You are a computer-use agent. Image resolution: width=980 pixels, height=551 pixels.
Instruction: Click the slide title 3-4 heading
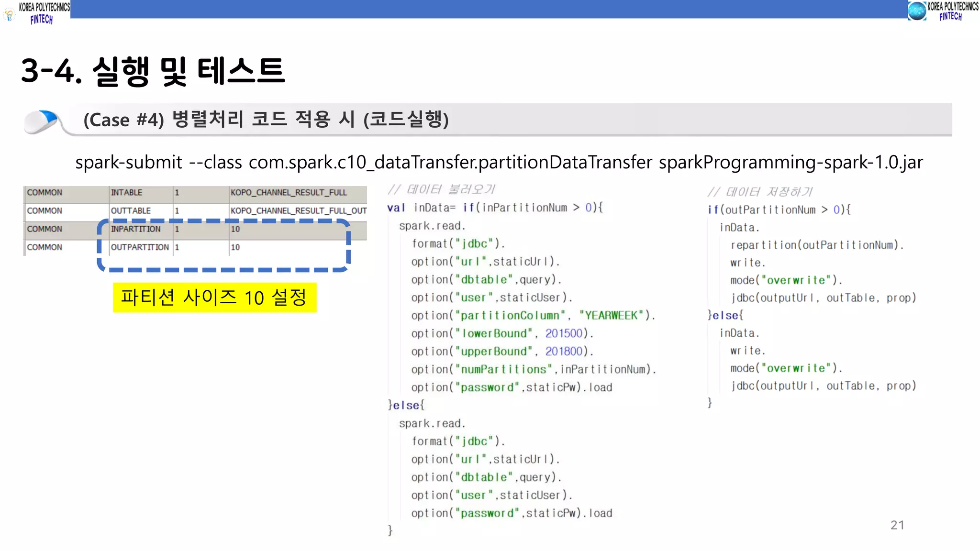[153, 71]
